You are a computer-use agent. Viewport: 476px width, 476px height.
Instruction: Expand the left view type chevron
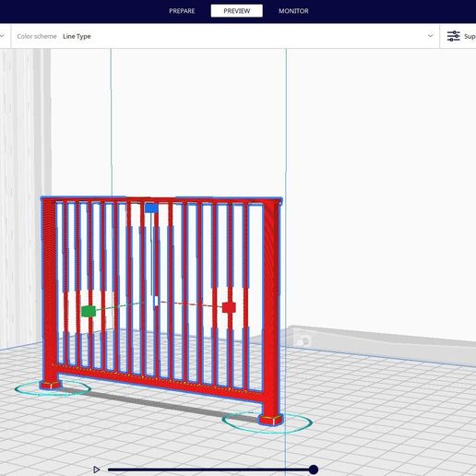[3, 36]
